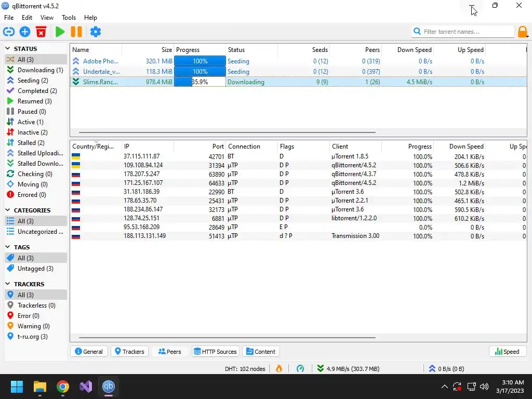The image size is (532, 399).
Task: Filter by Downloading (1) status
Action: click(36, 70)
